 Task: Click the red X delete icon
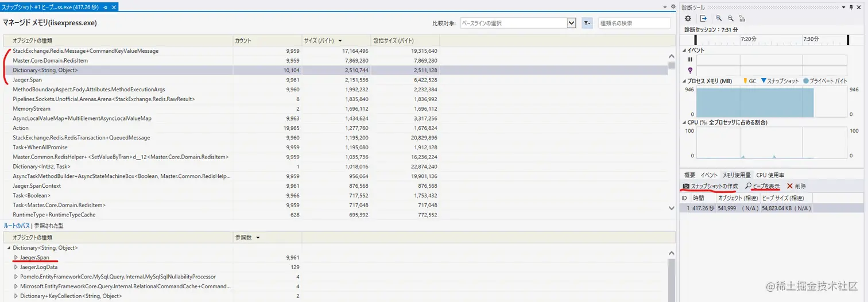[789, 186]
